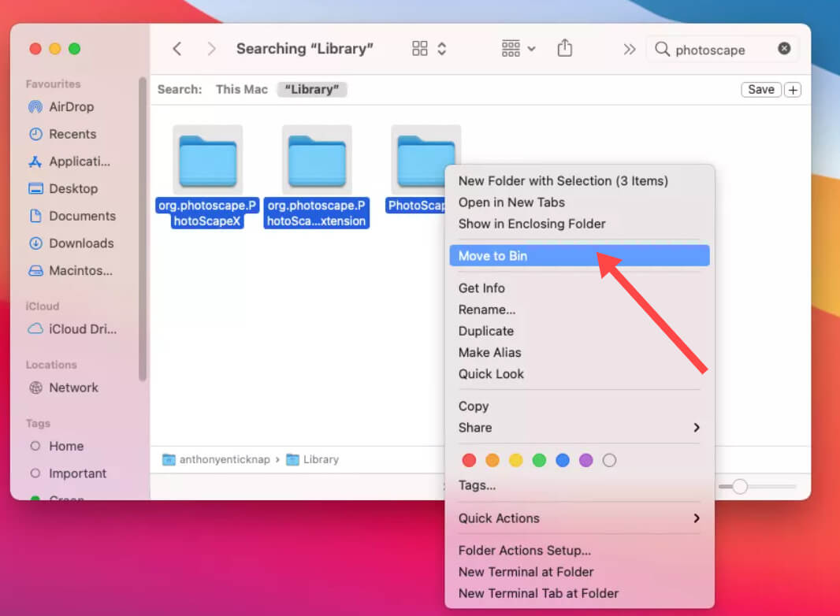
Task: Set search scope to This Mac
Action: pyautogui.click(x=242, y=90)
